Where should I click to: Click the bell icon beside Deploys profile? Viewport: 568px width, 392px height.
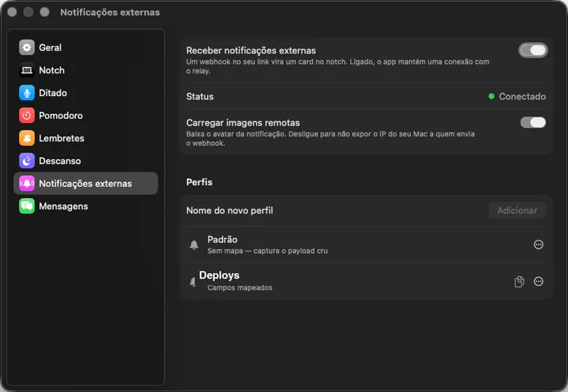pyautogui.click(x=192, y=282)
